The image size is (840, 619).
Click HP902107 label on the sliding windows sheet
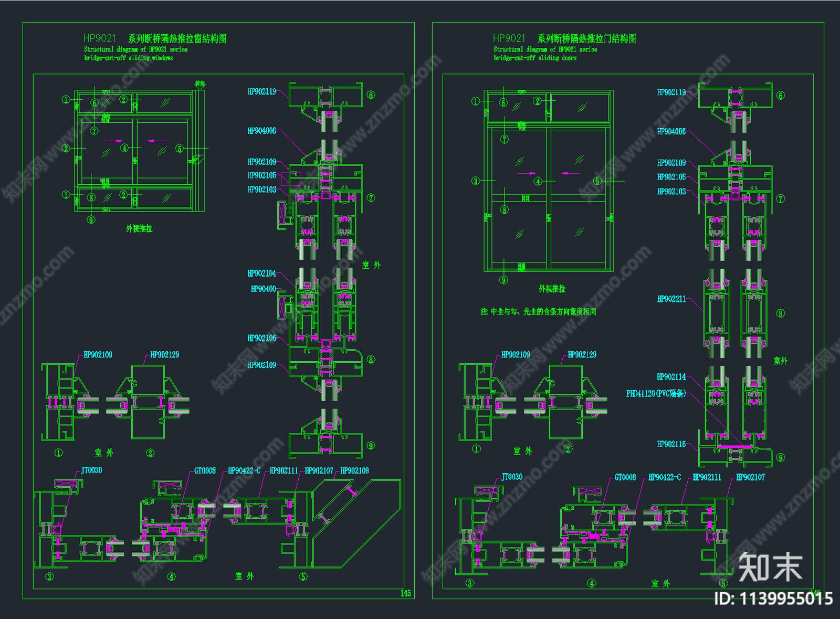(319, 471)
